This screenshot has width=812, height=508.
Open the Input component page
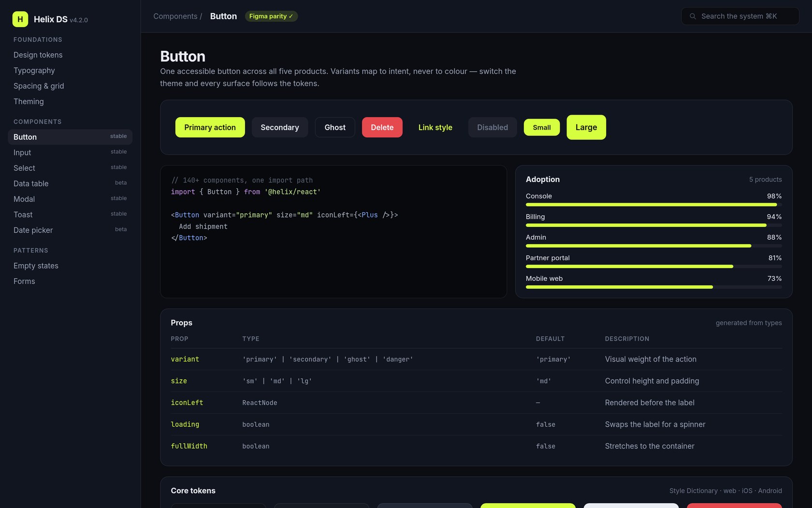pos(70,152)
